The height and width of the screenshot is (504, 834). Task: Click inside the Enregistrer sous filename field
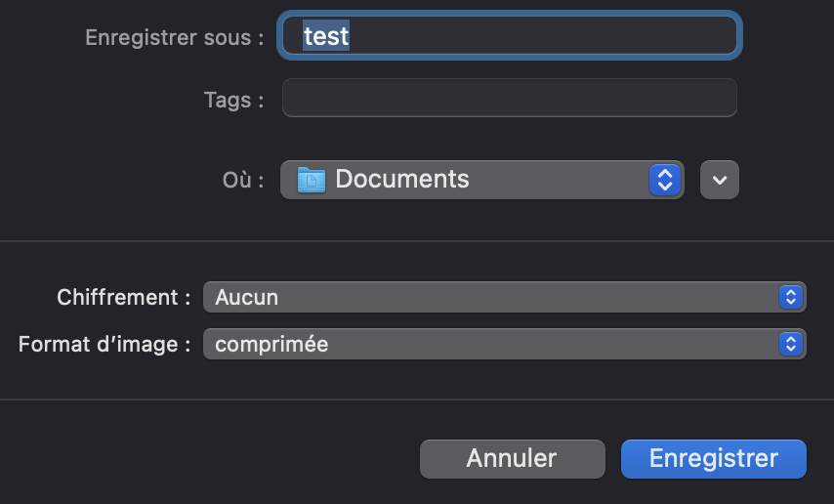point(510,36)
